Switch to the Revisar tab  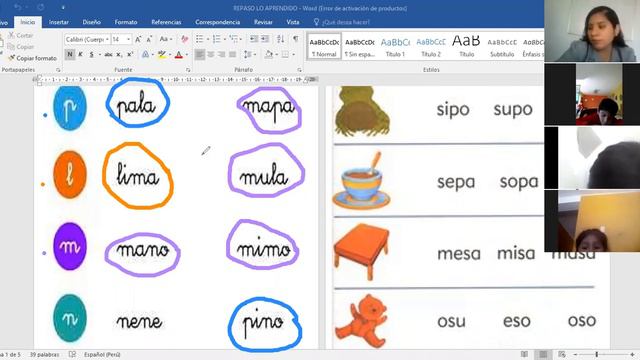(x=263, y=22)
